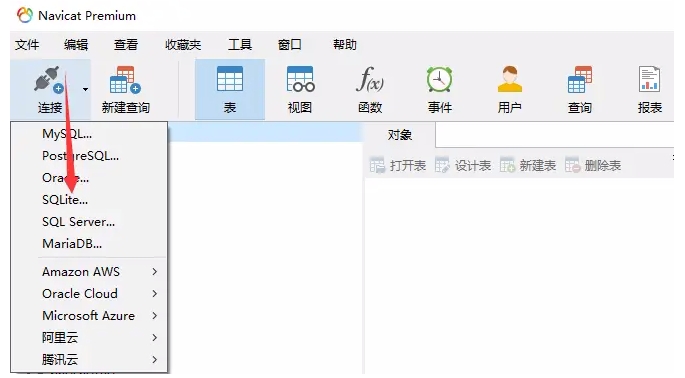Screen dimensions: 685x378
Task: Click the Connection plug icon
Action: [x=49, y=80]
